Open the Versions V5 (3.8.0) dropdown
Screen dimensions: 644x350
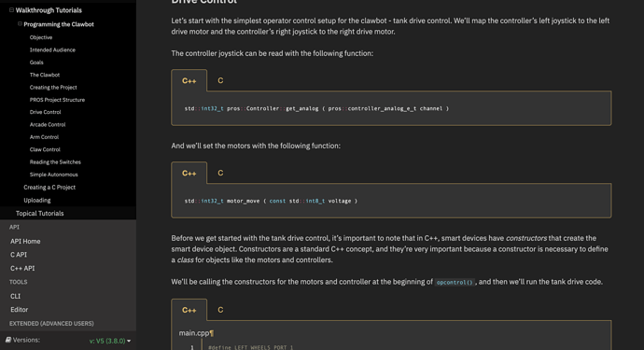[109, 341]
